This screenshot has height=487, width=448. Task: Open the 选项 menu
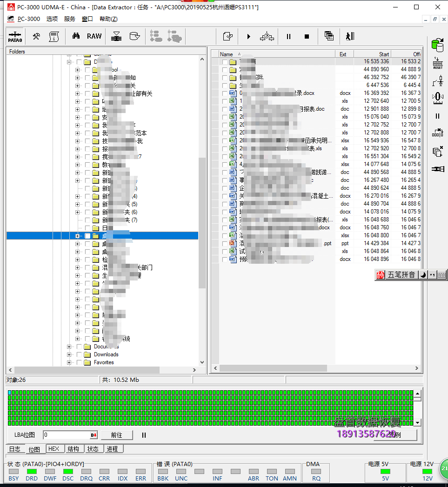[52, 19]
